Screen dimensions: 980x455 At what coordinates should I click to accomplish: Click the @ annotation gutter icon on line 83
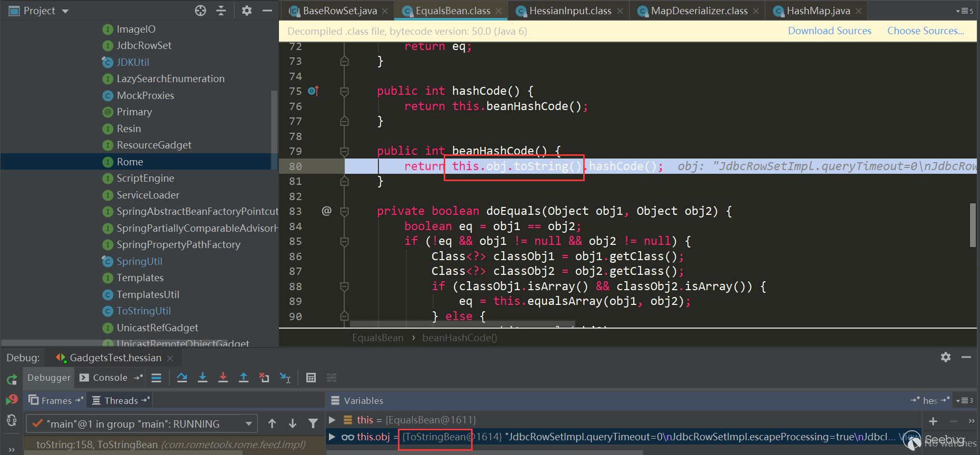click(x=326, y=211)
